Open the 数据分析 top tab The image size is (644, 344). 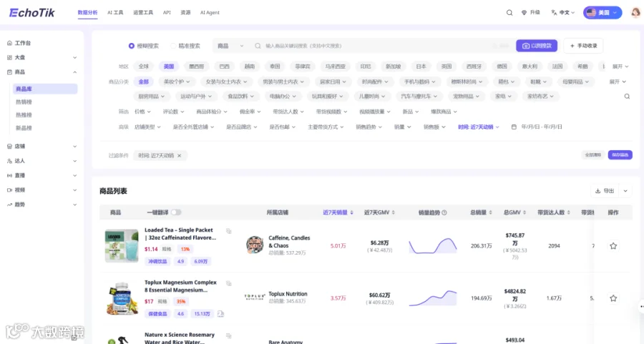[87, 13]
